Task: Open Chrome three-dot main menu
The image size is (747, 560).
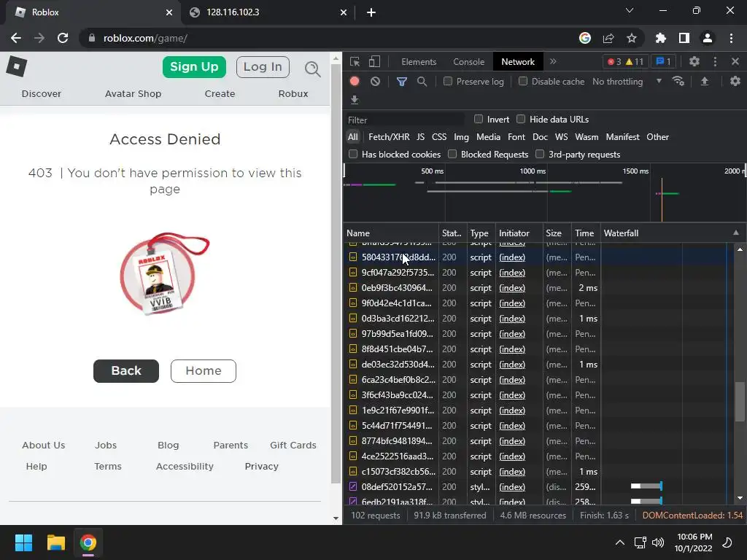Action: pyautogui.click(x=731, y=38)
